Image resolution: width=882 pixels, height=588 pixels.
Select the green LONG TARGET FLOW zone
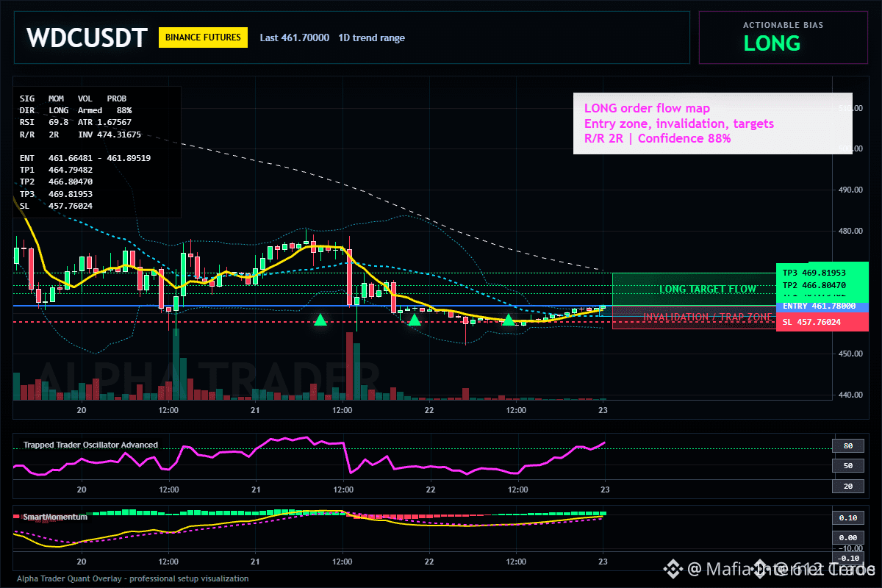click(694, 289)
